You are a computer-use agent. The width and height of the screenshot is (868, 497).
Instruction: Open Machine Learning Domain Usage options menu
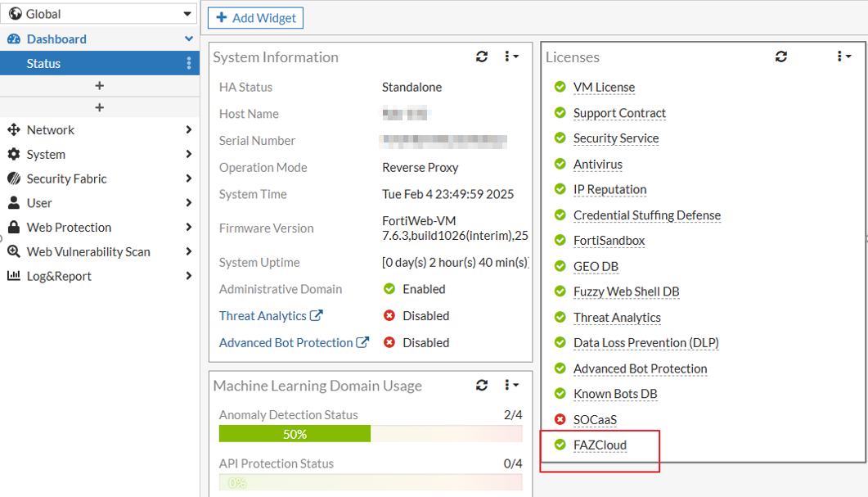coord(511,385)
